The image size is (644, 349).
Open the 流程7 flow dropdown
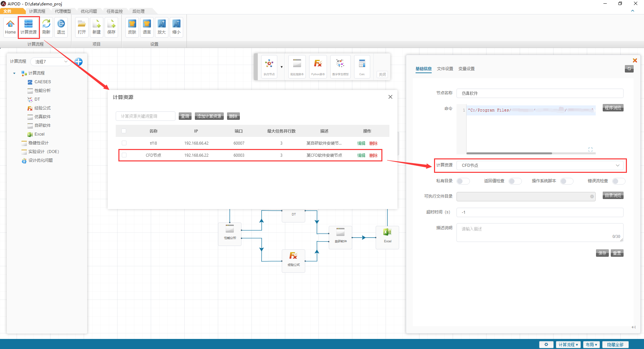[51, 62]
